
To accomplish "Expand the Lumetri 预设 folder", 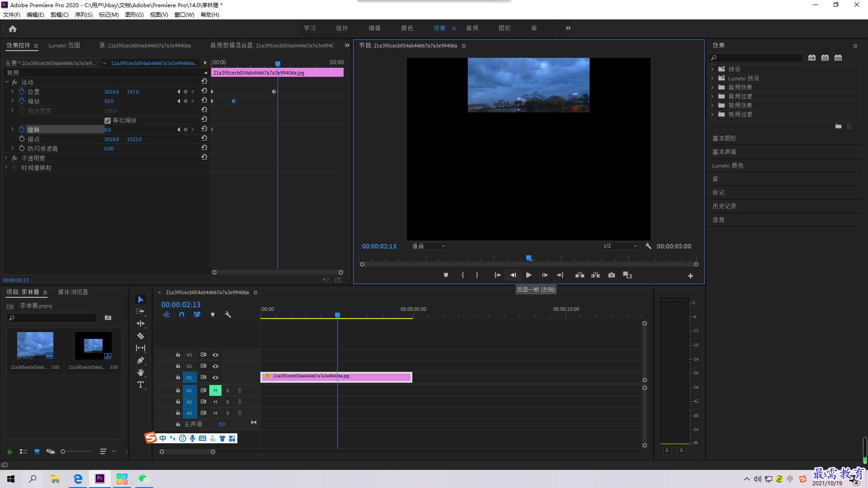I will tap(712, 78).
